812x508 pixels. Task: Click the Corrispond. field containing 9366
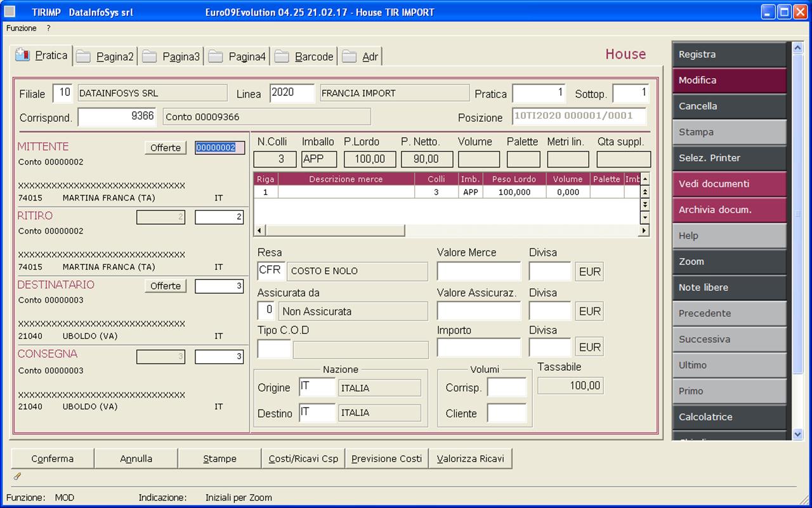point(117,117)
